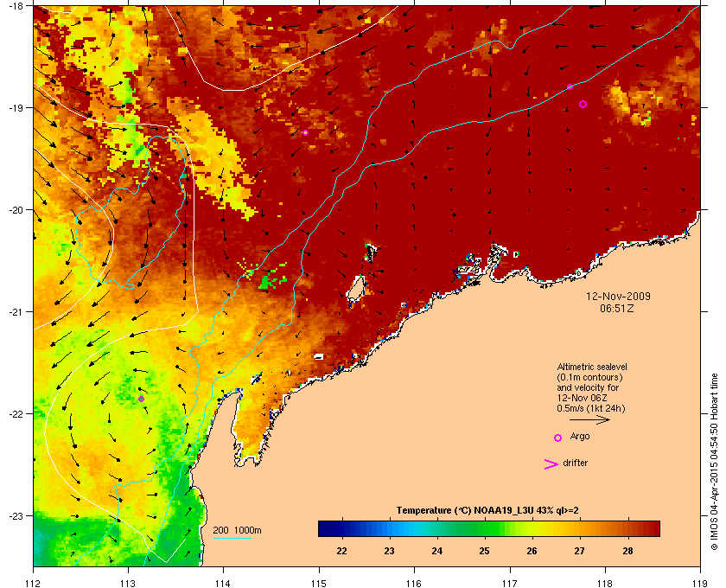726x588 pixels.
Task: Click the colorbar value 26
Action: click(x=532, y=551)
